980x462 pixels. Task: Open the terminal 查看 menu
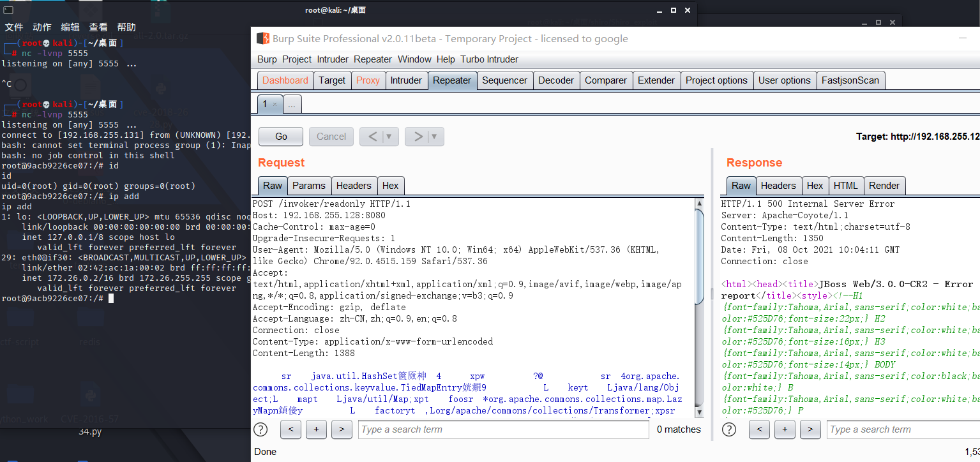point(98,27)
